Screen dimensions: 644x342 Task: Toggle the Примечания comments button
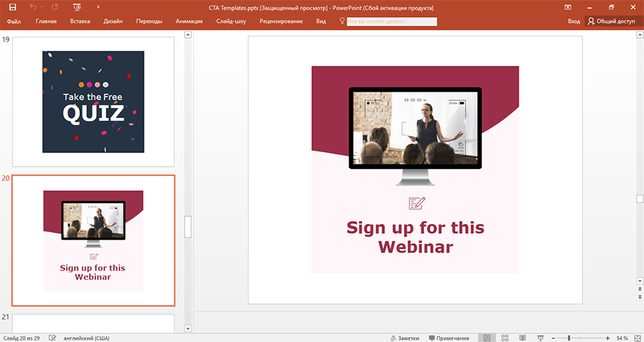pyautogui.click(x=449, y=338)
